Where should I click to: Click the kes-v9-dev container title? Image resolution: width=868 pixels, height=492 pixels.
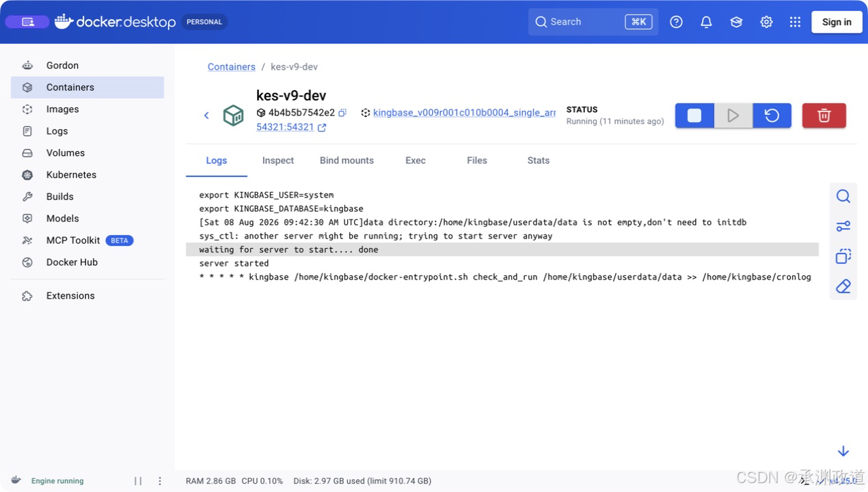[291, 95]
